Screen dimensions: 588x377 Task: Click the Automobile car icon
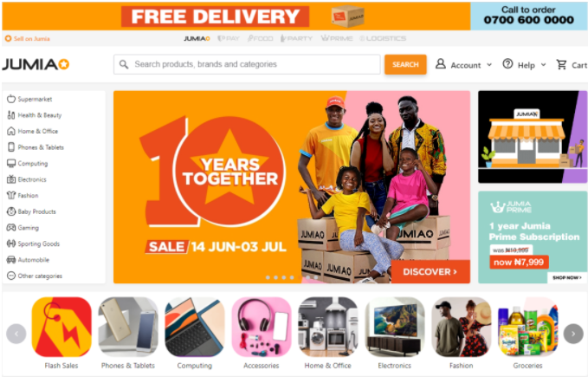coord(11,260)
